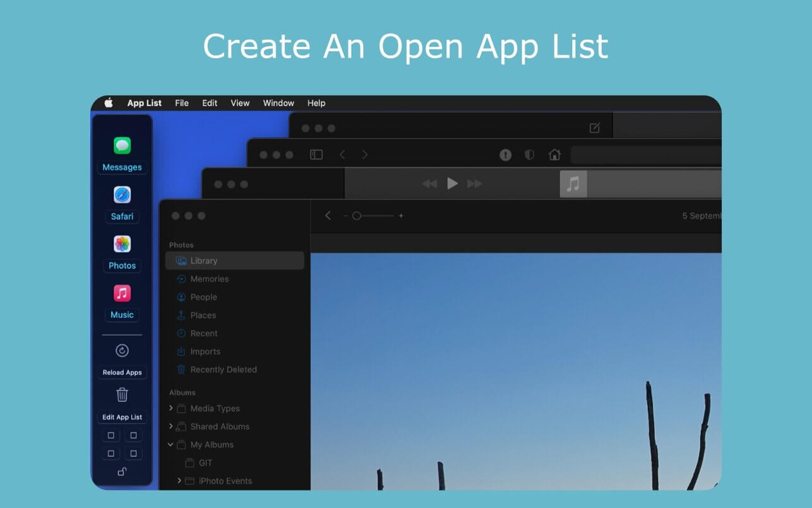Click the Safari home icon
This screenshot has width=812, height=508.
tap(554, 155)
